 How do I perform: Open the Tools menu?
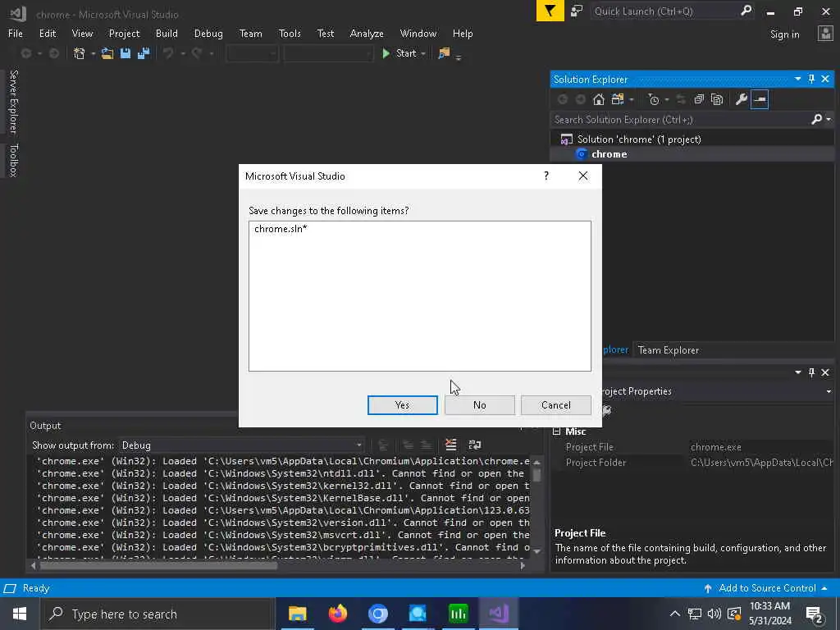pyautogui.click(x=290, y=33)
